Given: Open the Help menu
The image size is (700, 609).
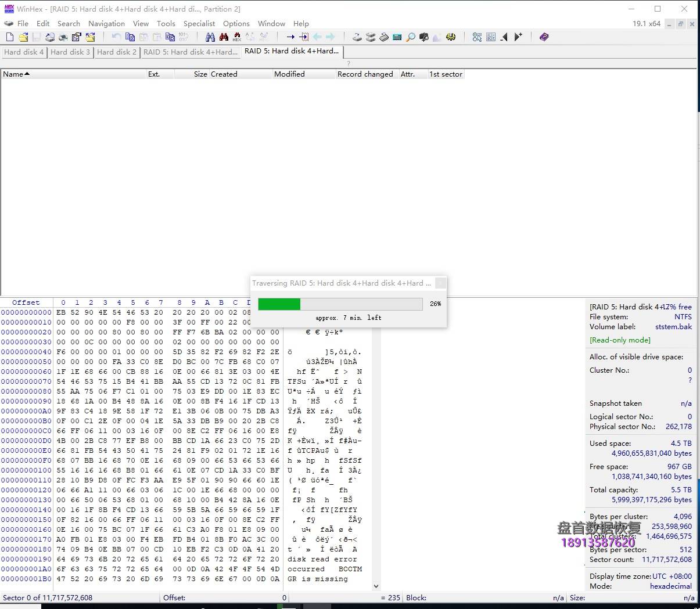Looking at the screenshot, I should [x=301, y=24].
